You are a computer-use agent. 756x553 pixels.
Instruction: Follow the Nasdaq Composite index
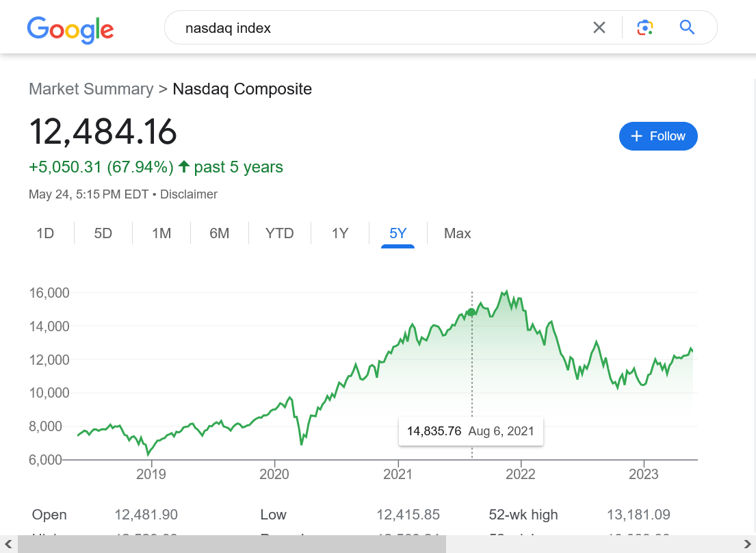[657, 136]
